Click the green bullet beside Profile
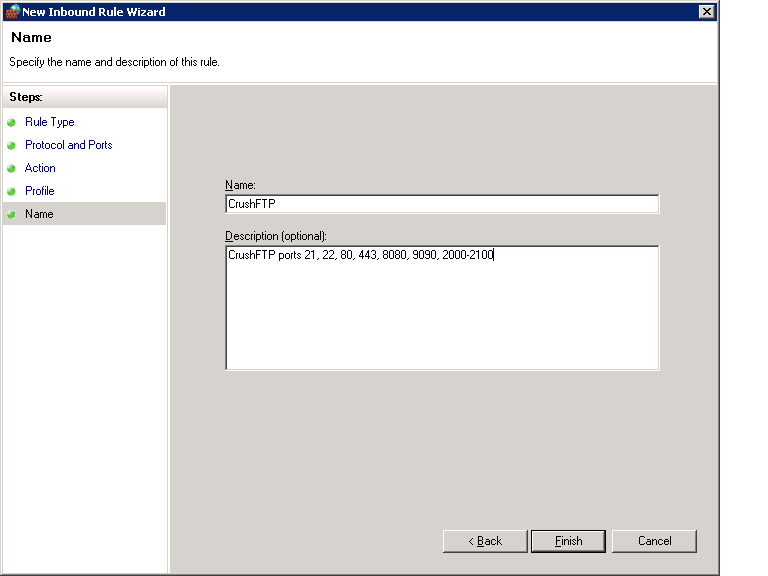 pos(11,192)
